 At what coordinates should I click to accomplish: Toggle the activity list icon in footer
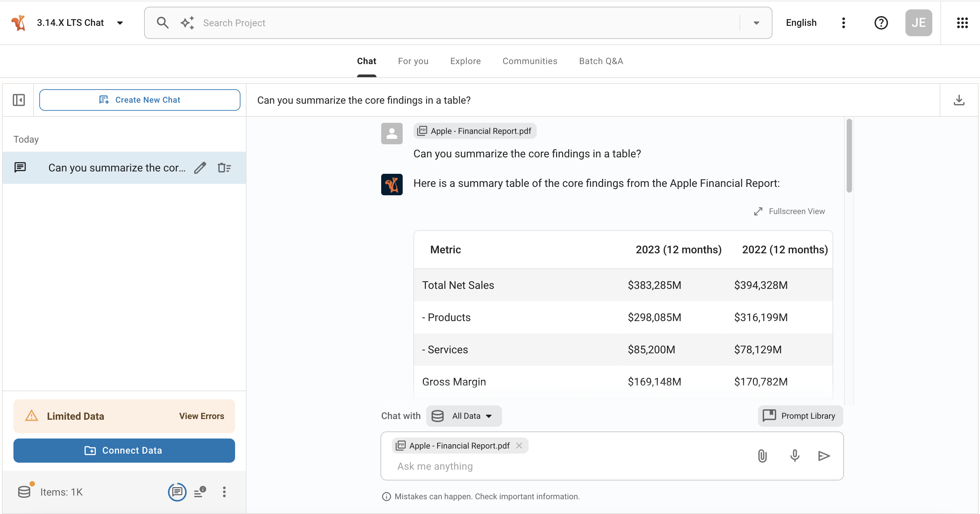pos(200,492)
